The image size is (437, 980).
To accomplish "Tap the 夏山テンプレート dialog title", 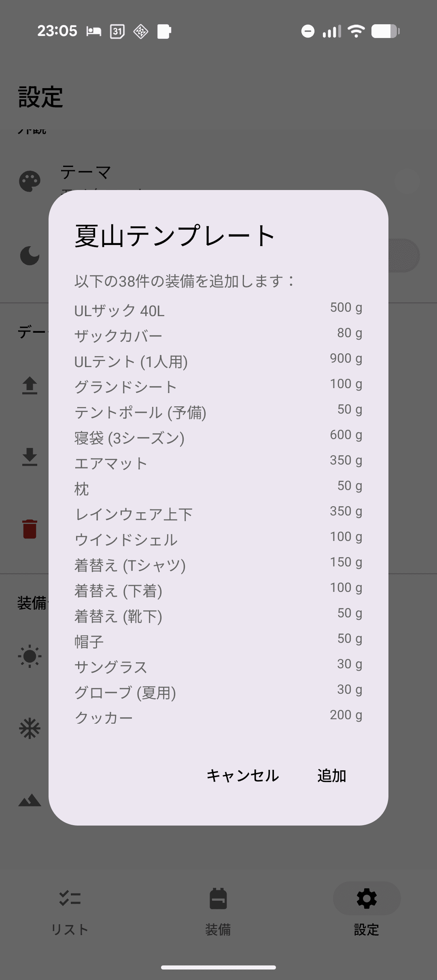I will (175, 235).
